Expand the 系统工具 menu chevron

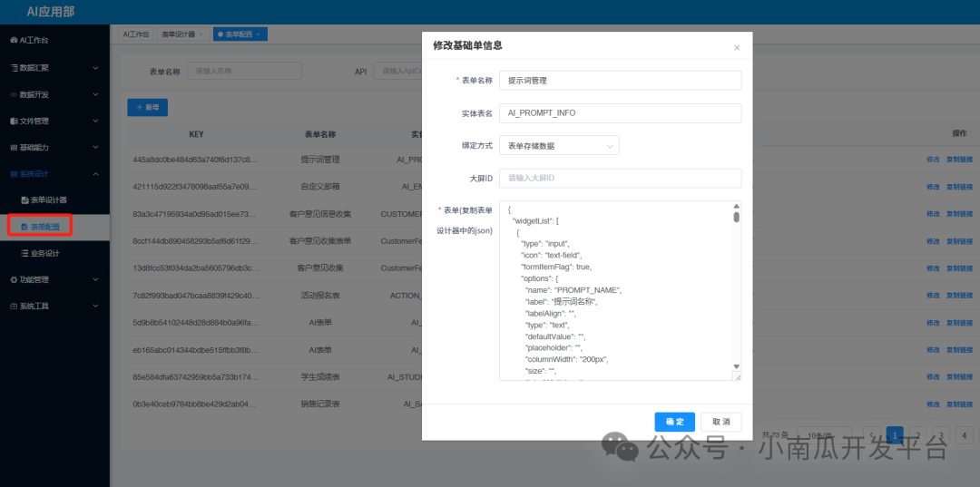click(x=95, y=307)
